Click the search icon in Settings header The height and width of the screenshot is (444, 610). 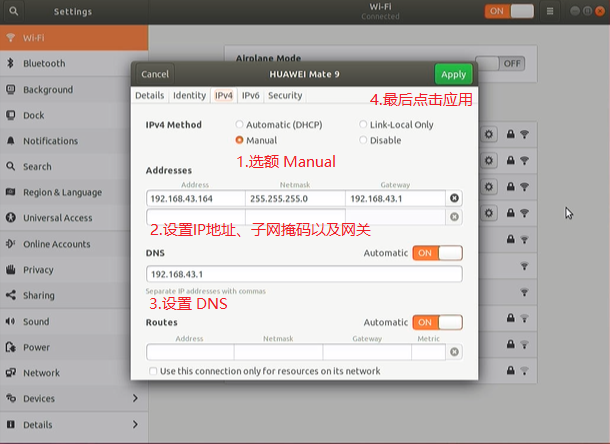[13, 12]
